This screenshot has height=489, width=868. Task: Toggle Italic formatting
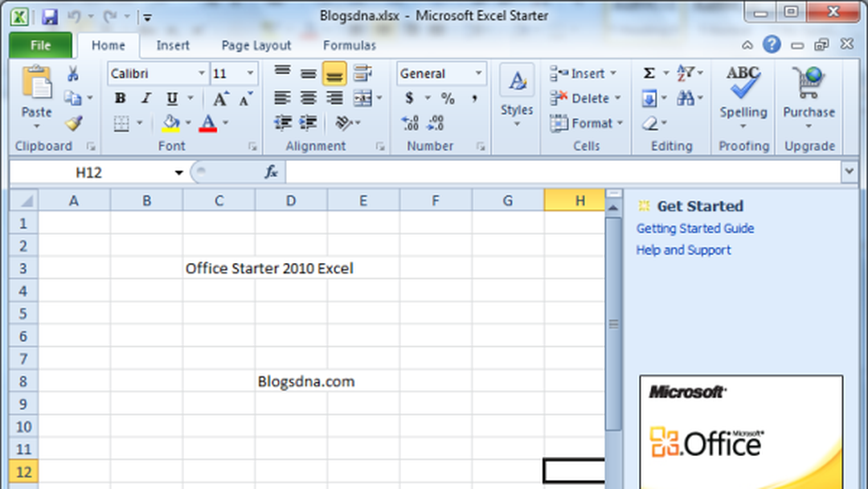click(145, 98)
